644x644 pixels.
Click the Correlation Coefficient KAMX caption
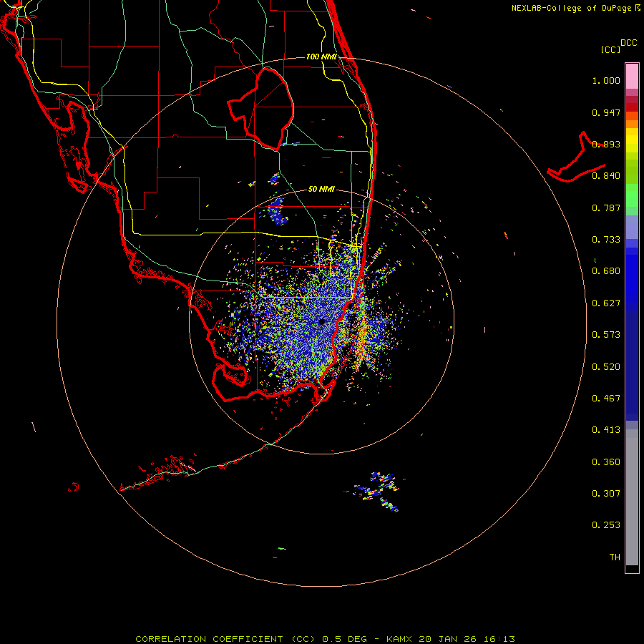click(325, 639)
